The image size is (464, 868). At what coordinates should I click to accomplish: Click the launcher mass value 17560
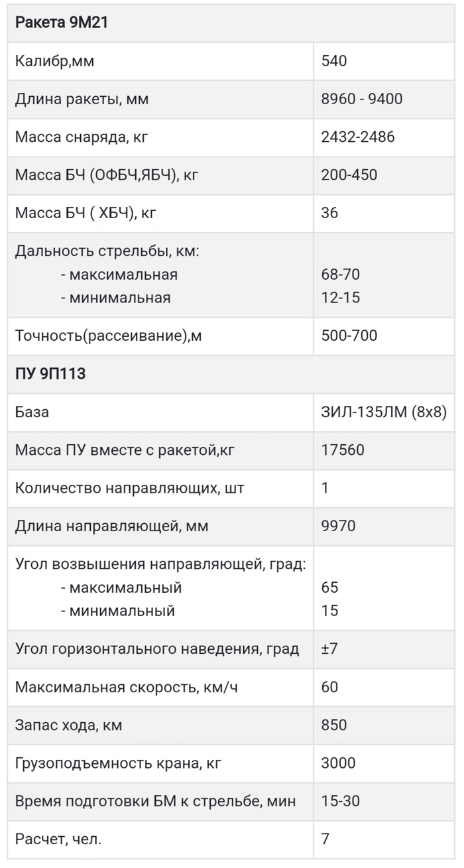coord(343,450)
